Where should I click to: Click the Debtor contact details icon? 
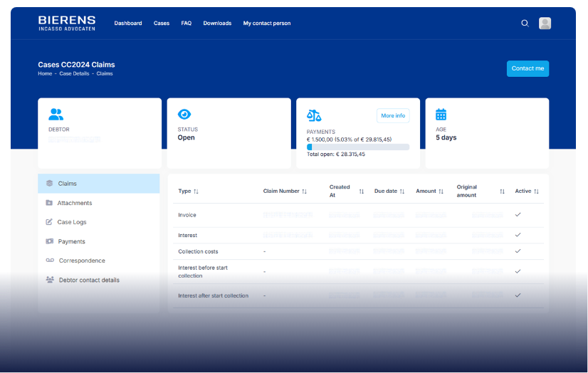pos(50,280)
